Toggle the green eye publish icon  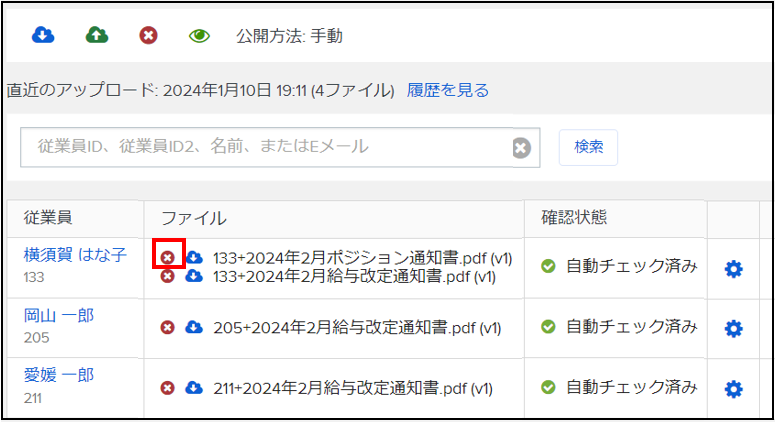[x=199, y=36]
